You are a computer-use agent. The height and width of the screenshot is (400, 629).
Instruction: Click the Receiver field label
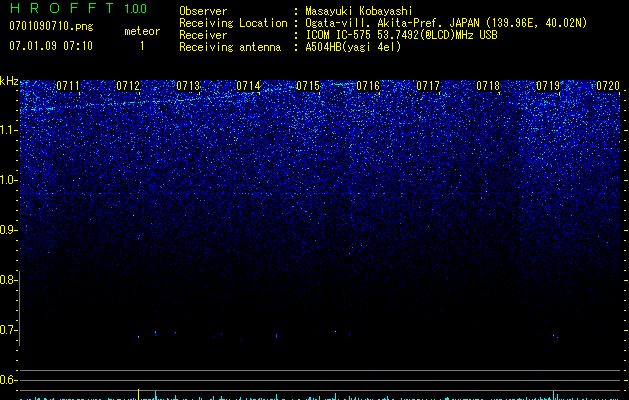(x=203, y=35)
